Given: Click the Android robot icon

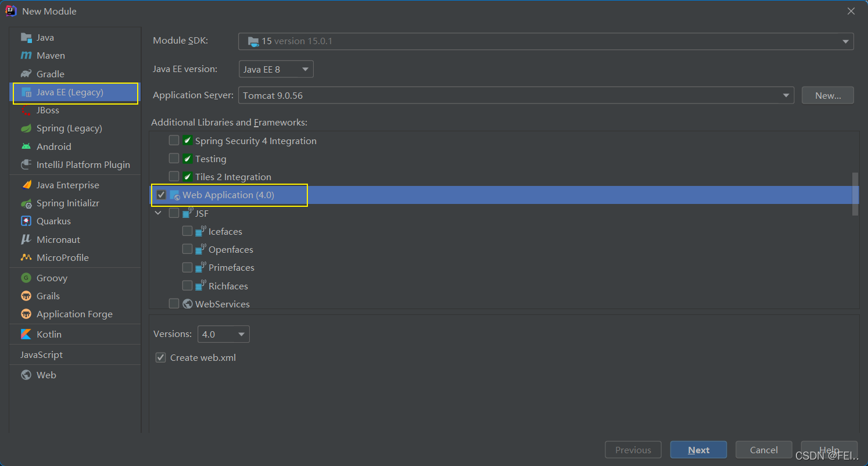Looking at the screenshot, I should [26, 147].
